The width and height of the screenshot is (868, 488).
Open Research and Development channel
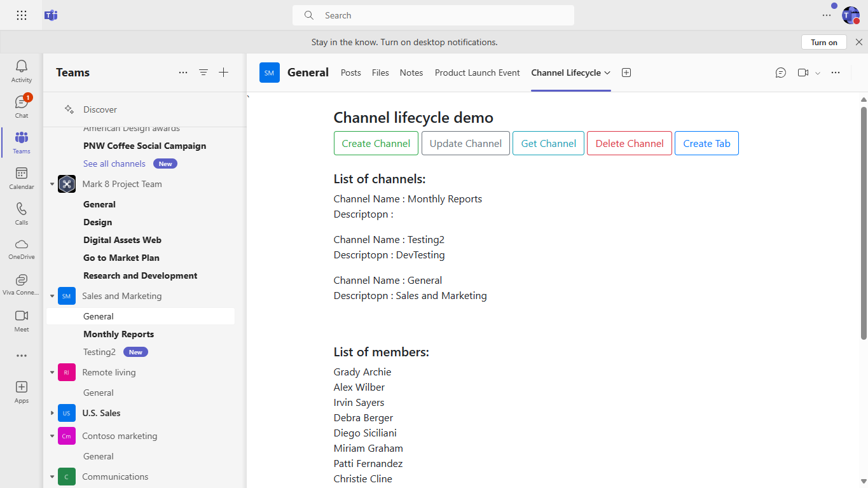coord(140,275)
